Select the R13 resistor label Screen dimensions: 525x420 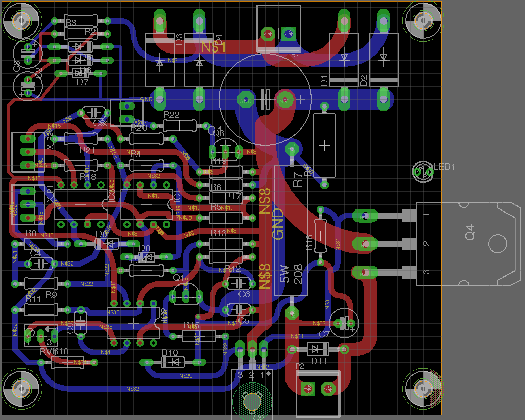coord(218,233)
